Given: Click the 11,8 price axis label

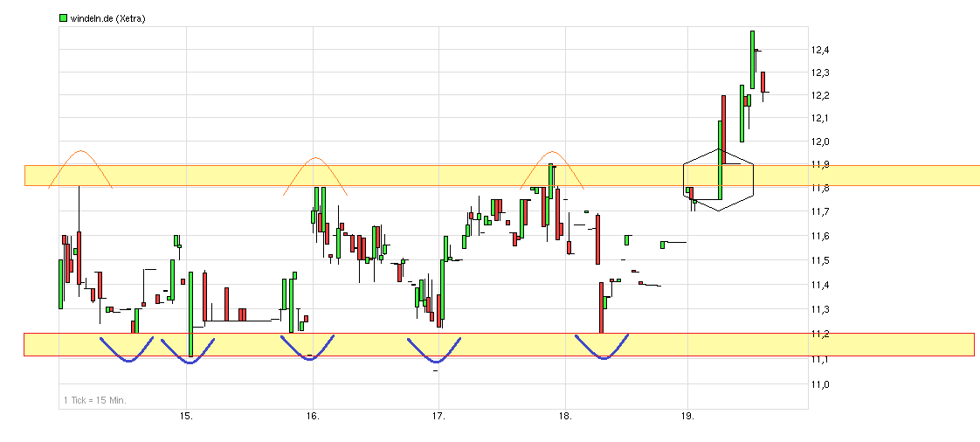Looking at the screenshot, I should [x=820, y=188].
